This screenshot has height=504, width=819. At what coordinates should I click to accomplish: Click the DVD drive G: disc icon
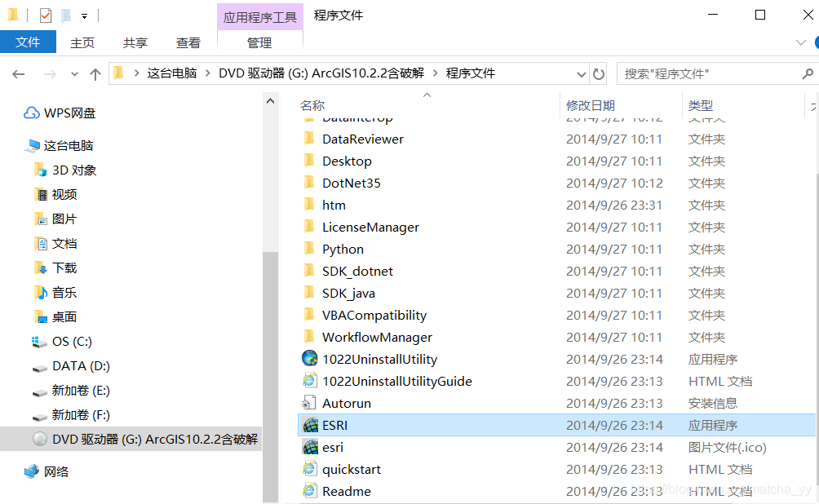click(40, 439)
